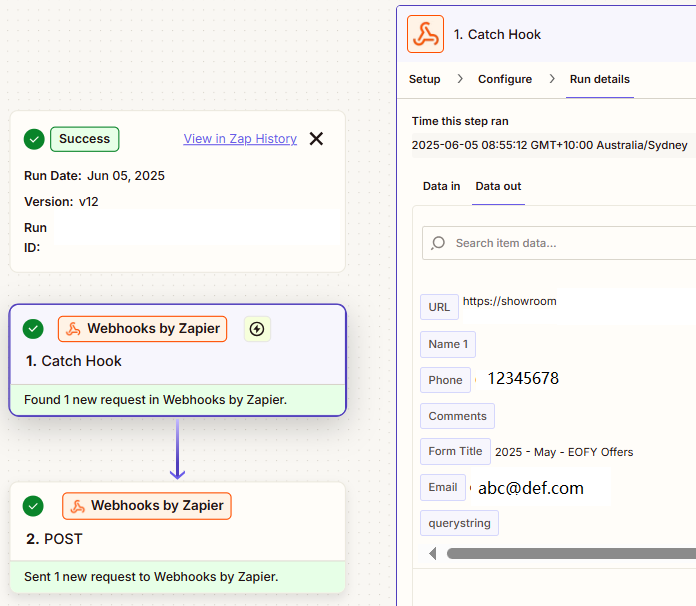Click the Success status badge
Viewport: 696px width, 606px height.
pos(84,139)
